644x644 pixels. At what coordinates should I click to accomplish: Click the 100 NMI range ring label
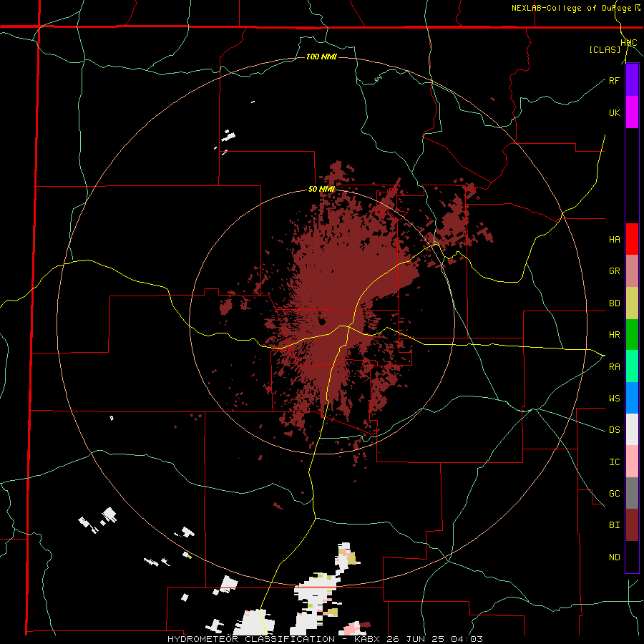tap(321, 57)
